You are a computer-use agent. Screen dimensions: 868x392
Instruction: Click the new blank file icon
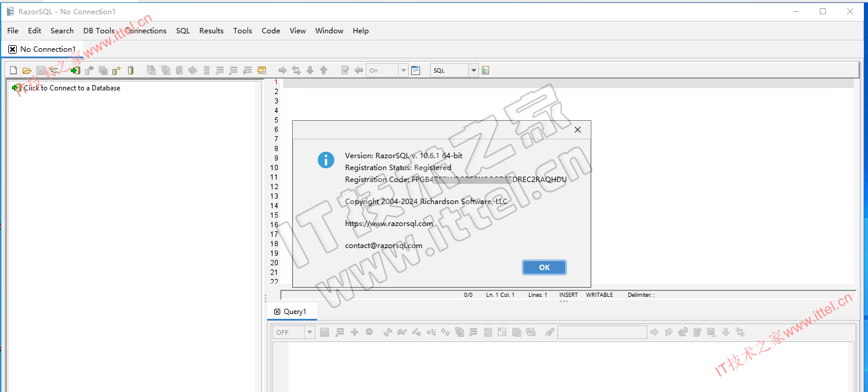click(13, 70)
